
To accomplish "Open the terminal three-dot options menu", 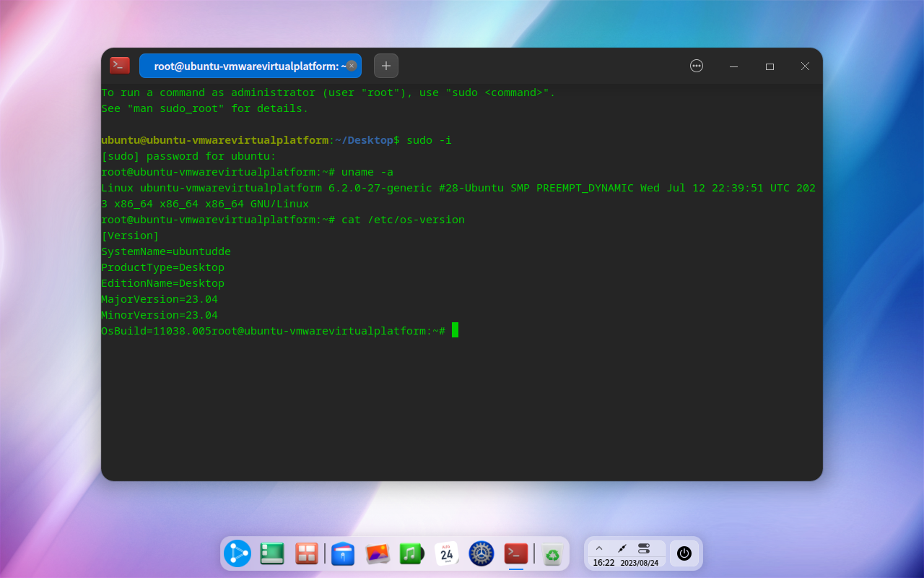I will tap(696, 66).
